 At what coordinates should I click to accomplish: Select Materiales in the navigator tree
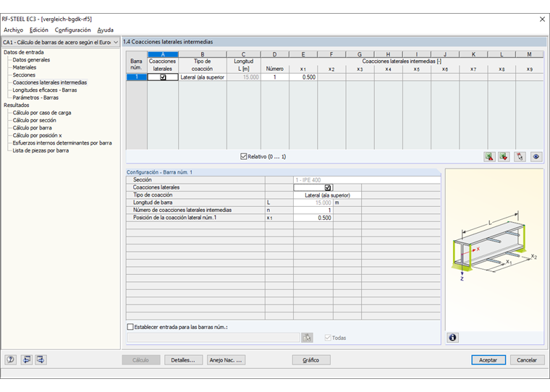[24, 67]
